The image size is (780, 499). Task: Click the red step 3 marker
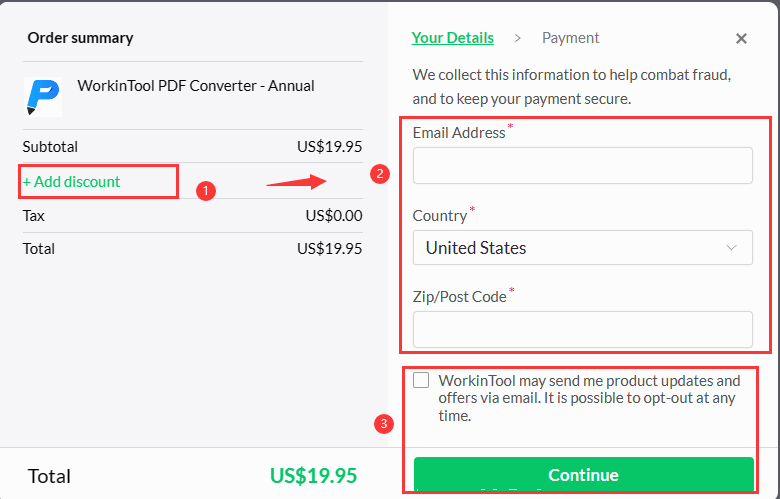383,423
